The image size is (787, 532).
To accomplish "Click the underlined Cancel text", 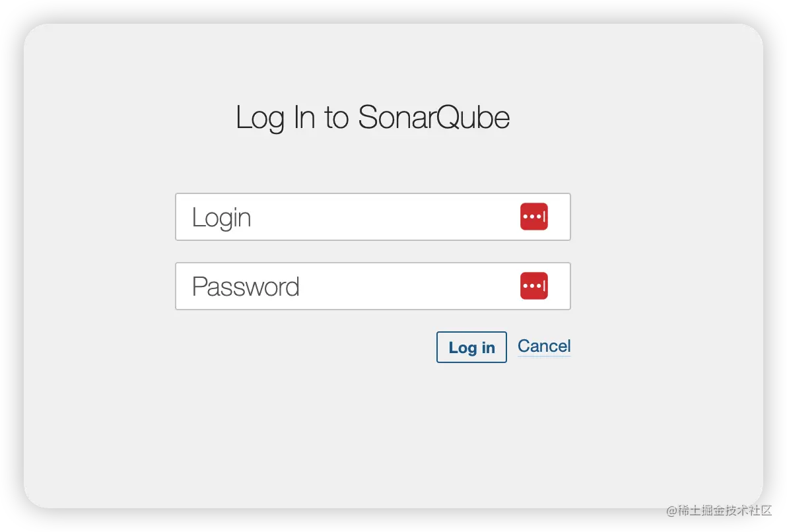I will 543,346.
